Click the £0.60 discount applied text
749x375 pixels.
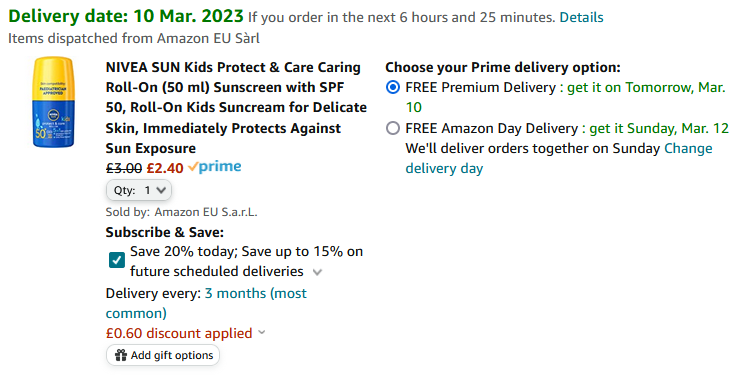coord(179,333)
